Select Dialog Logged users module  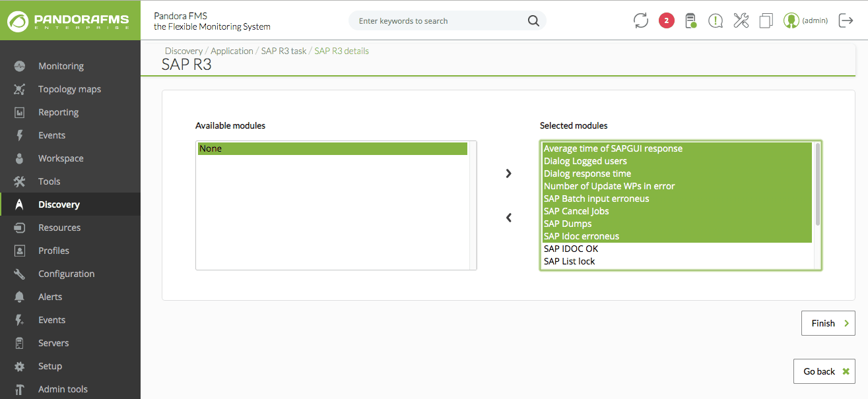click(x=677, y=161)
